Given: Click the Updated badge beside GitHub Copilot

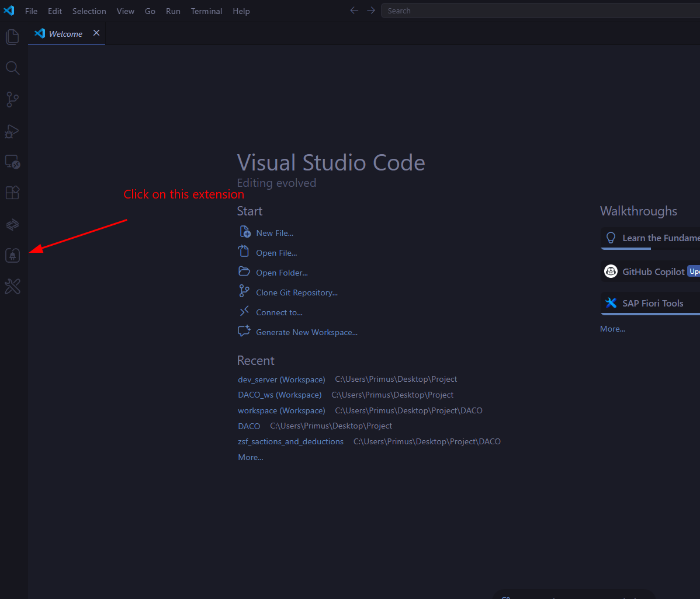Looking at the screenshot, I should pos(694,271).
